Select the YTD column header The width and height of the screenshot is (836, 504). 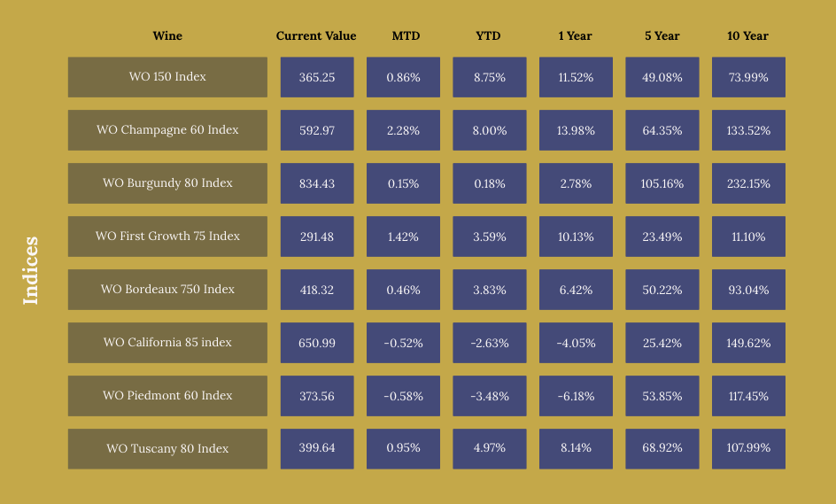488,36
